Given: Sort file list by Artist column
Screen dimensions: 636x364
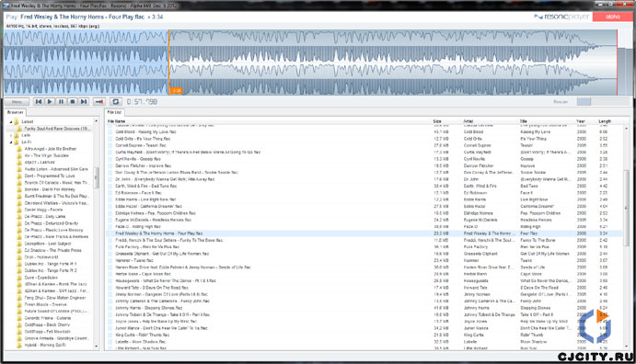Looking at the screenshot, I should pos(468,121).
